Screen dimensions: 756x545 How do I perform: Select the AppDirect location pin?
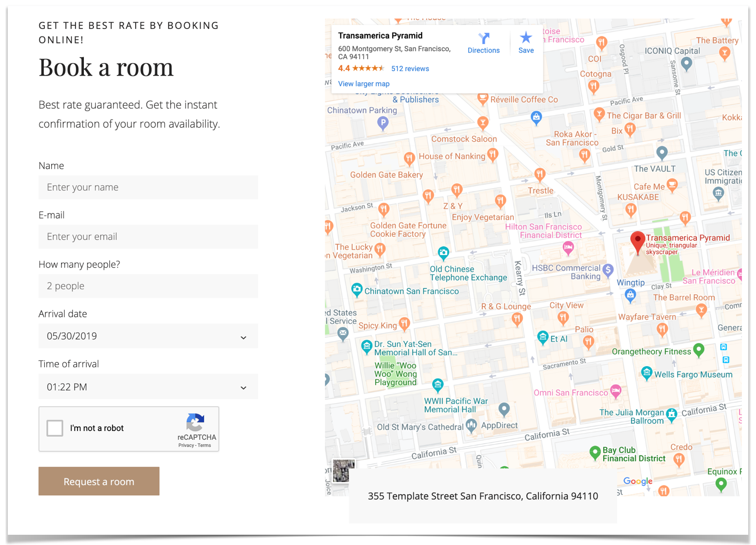tap(504, 409)
